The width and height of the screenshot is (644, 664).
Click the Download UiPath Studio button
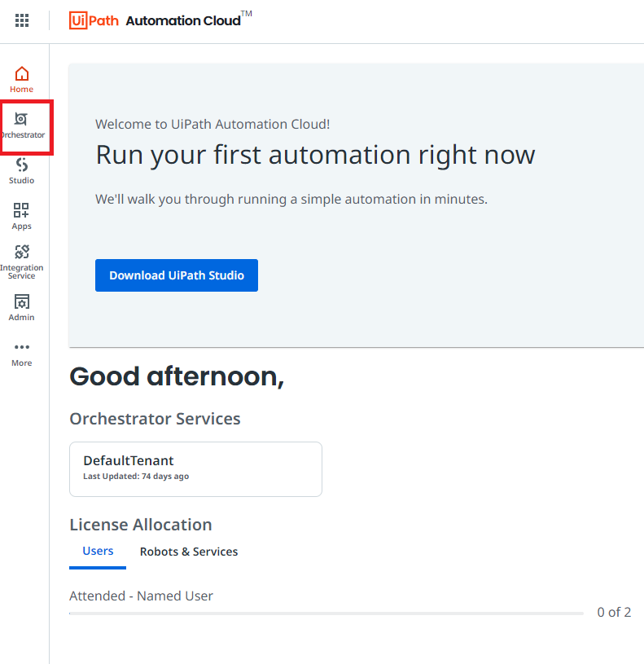coord(177,275)
